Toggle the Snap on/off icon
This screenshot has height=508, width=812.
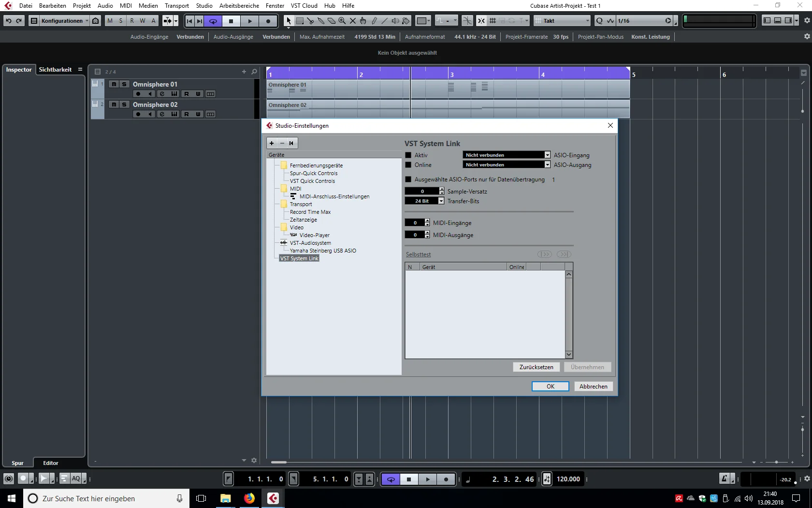coord(481,21)
